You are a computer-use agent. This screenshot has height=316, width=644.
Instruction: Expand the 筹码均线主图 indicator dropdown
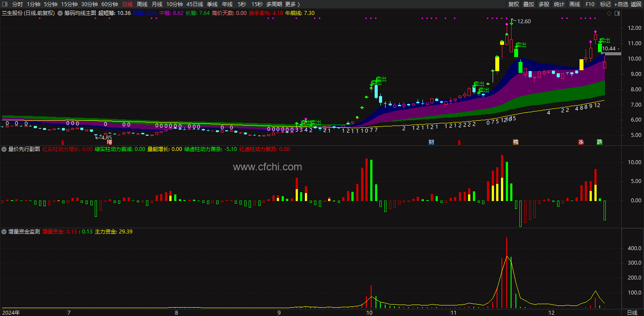(60, 13)
